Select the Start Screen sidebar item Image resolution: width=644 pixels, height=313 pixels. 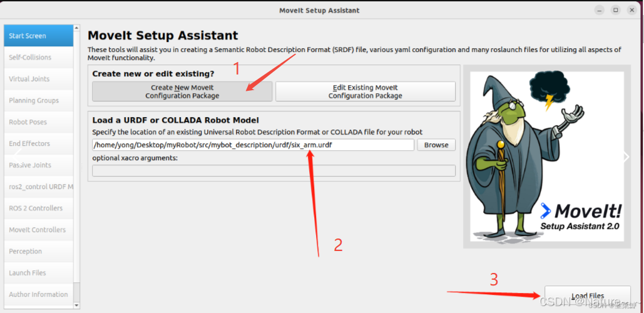pos(39,36)
